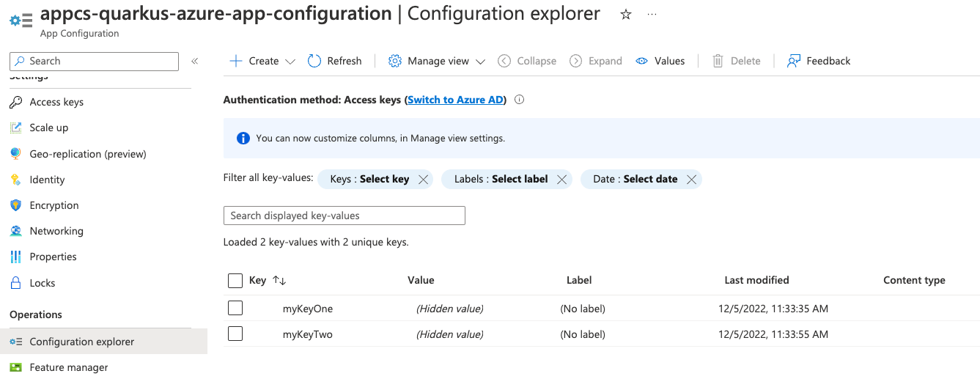
Task: Remove the Keys filter with its X
Action: (423, 179)
